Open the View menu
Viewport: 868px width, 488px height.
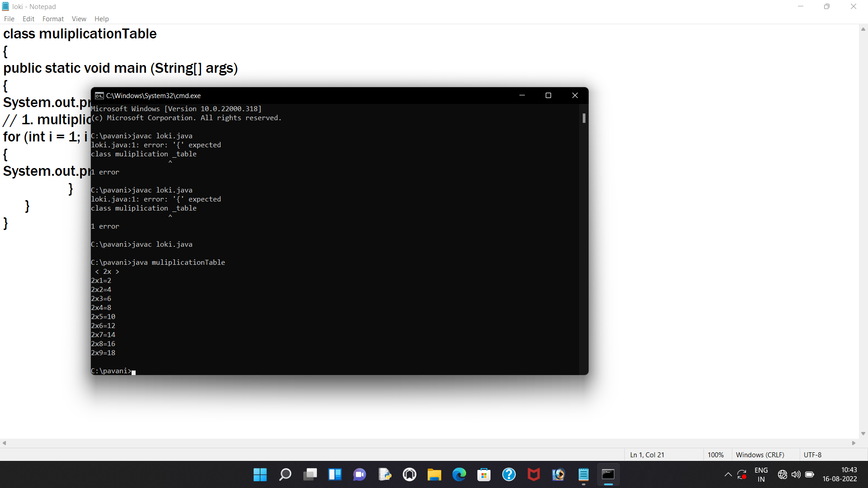(x=79, y=19)
